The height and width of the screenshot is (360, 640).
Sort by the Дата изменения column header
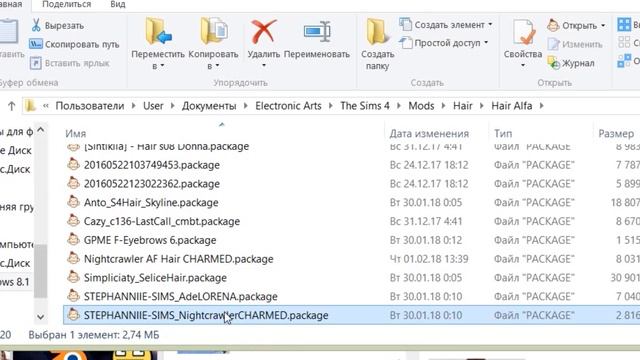pos(429,134)
